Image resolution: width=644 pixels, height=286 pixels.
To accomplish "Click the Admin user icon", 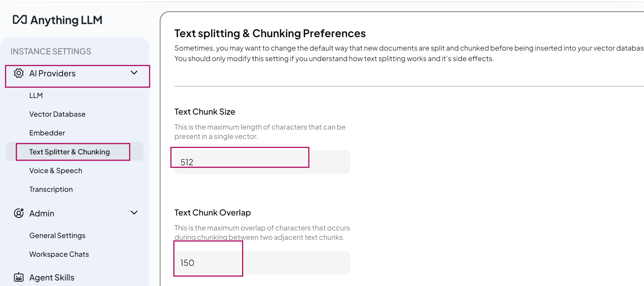I will point(19,213).
